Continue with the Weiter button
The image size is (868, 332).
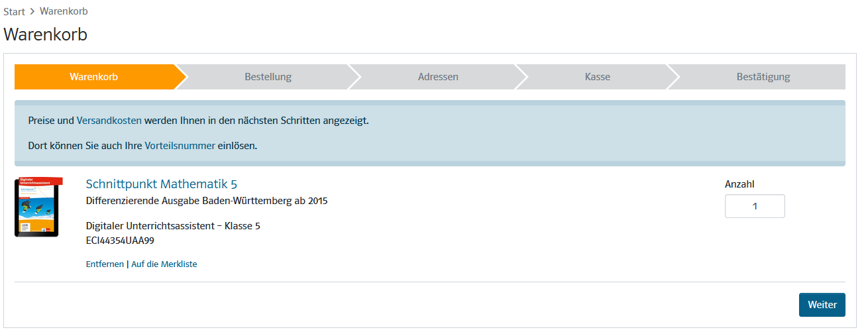(822, 305)
